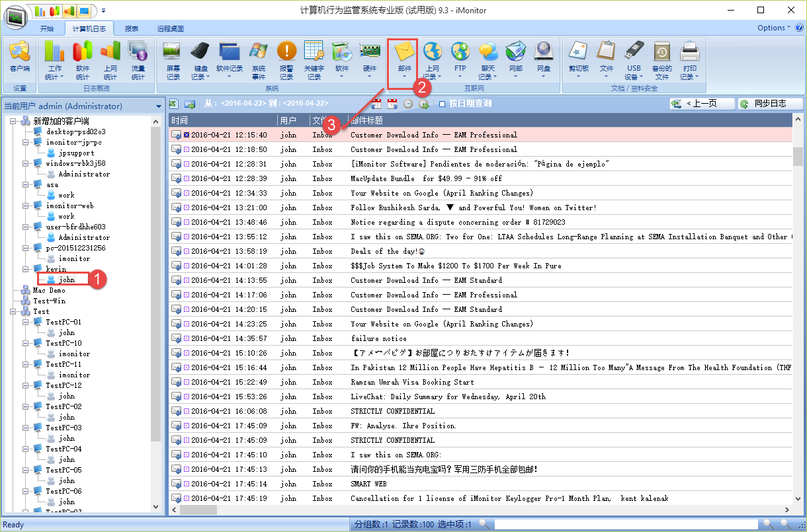The width and height of the screenshot is (807, 532).
Task: Open the FTP log icon
Action: point(460,60)
